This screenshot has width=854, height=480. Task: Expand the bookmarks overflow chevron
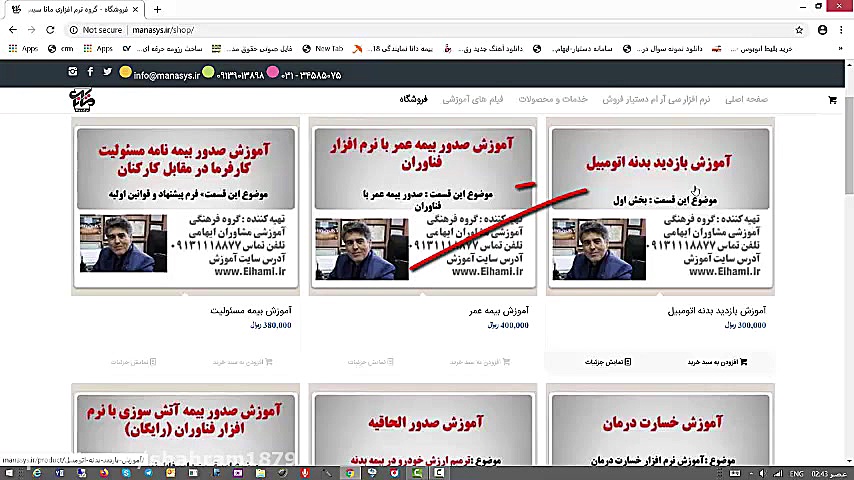pos(840,48)
